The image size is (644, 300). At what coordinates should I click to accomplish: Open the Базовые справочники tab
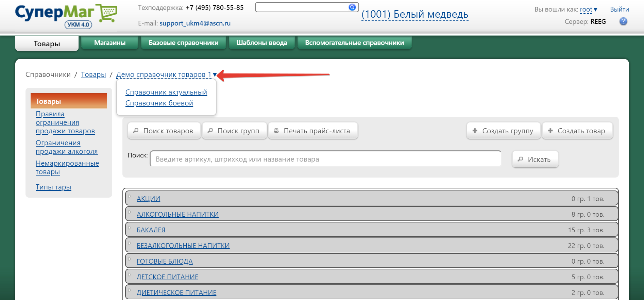pyautogui.click(x=183, y=43)
